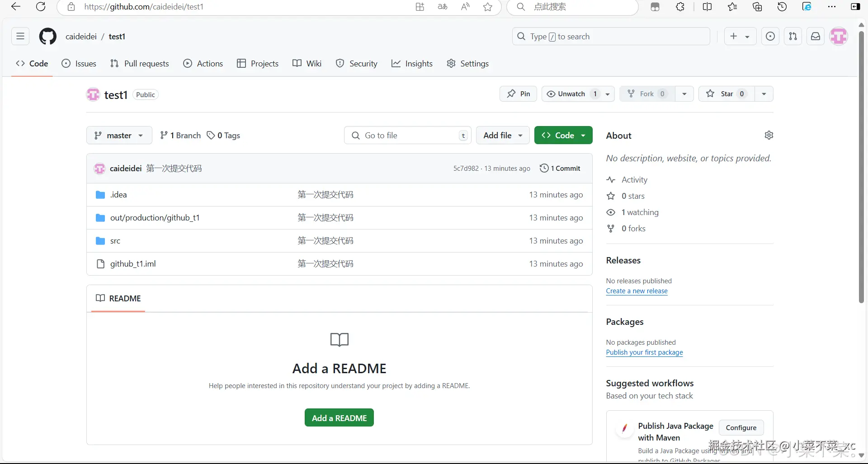This screenshot has width=868, height=464.
Task: Open the Insights tab
Action: click(x=412, y=64)
